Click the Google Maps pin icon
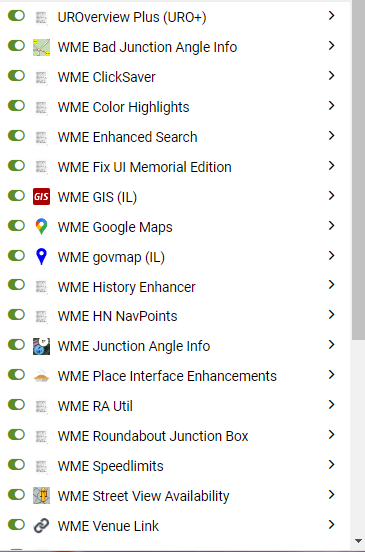This screenshot has height=552, width=365. [41, 226]
